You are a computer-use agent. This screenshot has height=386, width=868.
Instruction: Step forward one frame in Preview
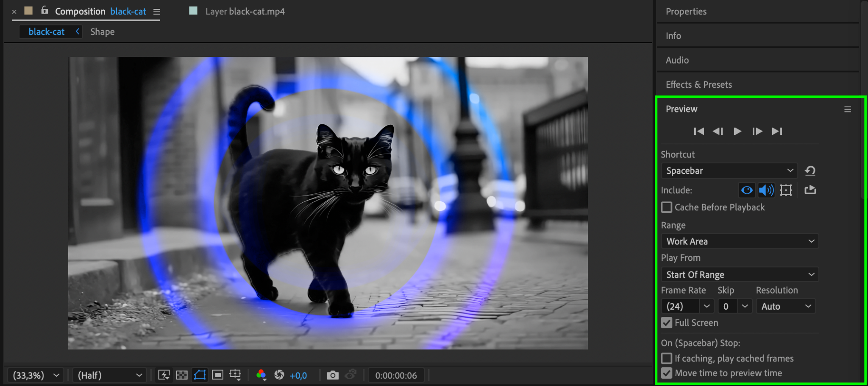(757, 131)
